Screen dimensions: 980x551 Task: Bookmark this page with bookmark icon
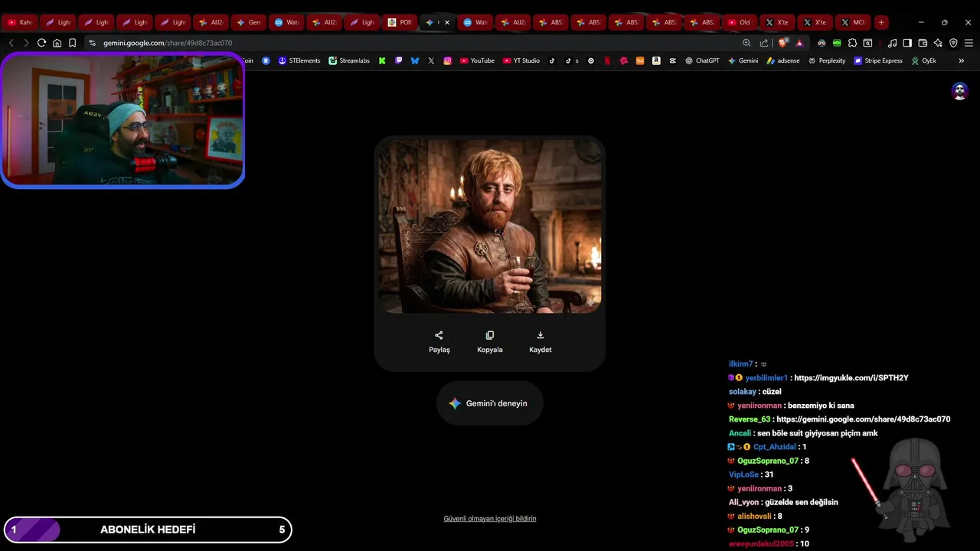click(x=72, y=43)
